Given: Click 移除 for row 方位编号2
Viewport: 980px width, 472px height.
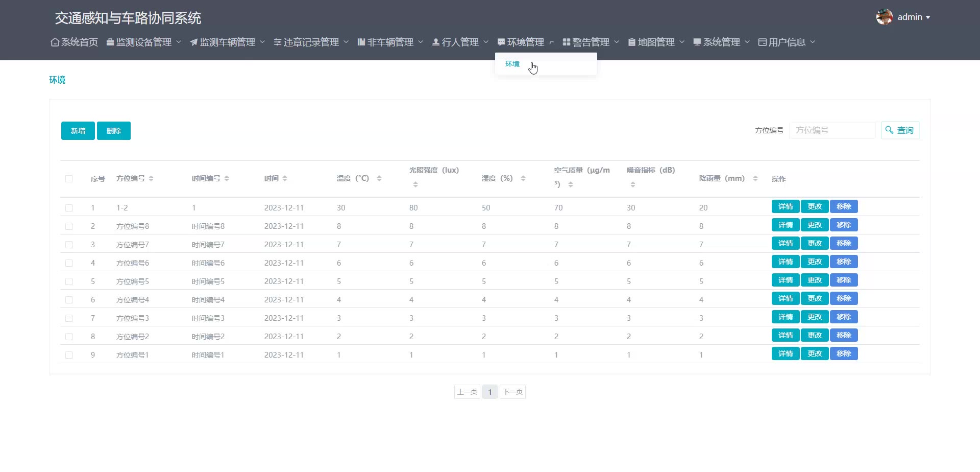Looking at the screenshot, I should pos(844,335).
